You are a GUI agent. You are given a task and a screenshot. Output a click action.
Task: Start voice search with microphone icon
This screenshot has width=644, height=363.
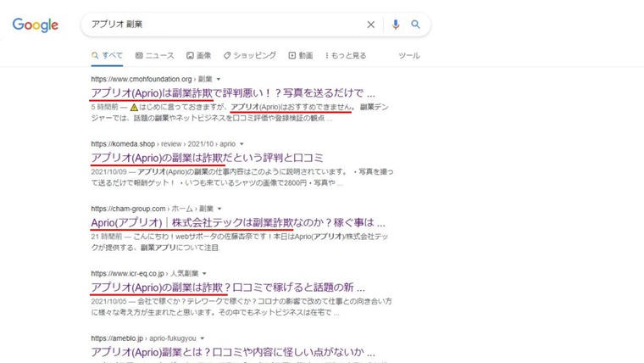pos(396,25)
